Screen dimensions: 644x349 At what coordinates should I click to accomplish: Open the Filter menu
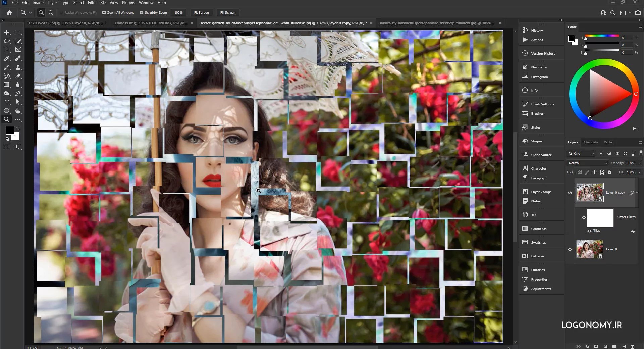(x=92, y=3)
